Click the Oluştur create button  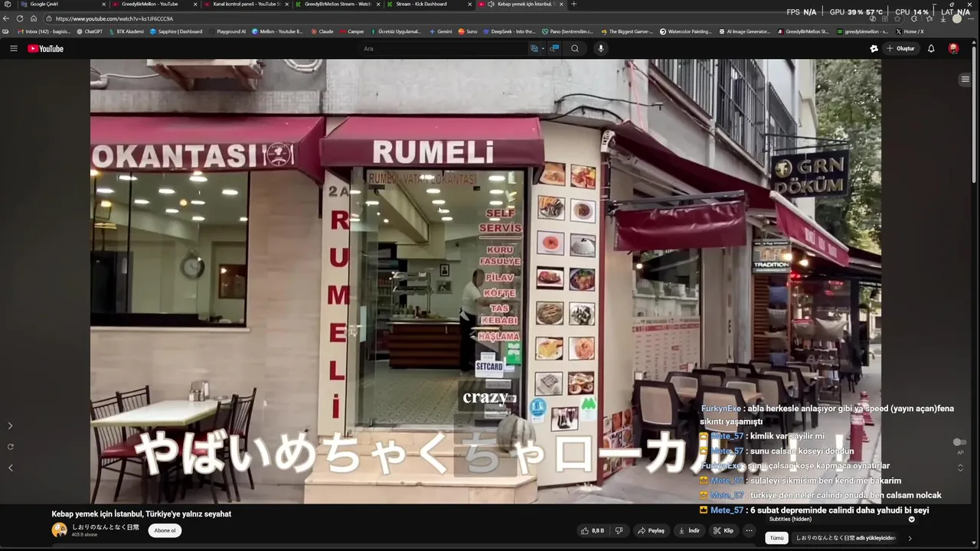point(901,48)
